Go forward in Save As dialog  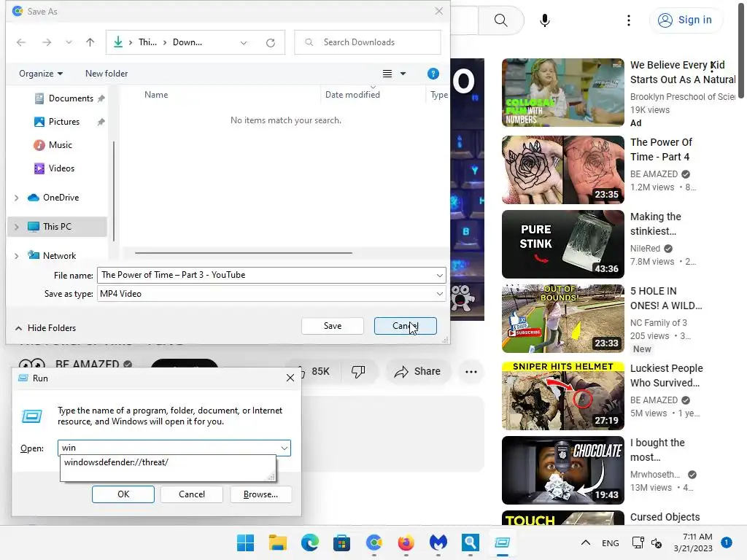(x=47, y=42)
